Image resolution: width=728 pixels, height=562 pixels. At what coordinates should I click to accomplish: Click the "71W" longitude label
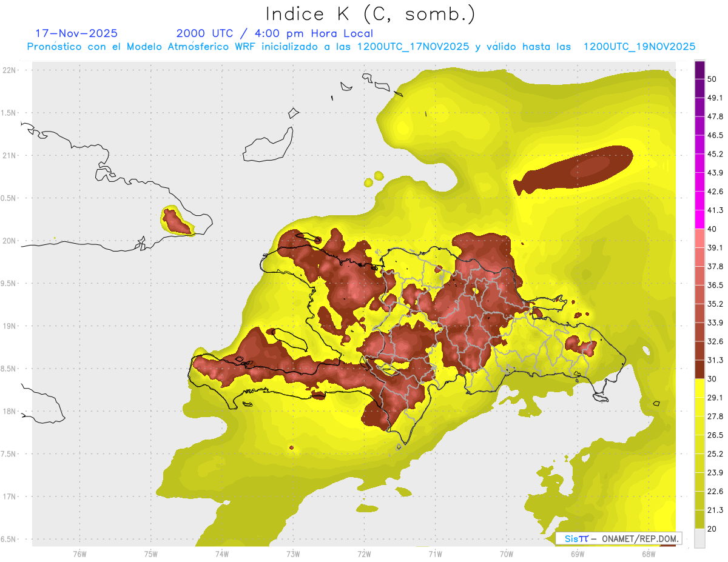(x=435, y=554)
